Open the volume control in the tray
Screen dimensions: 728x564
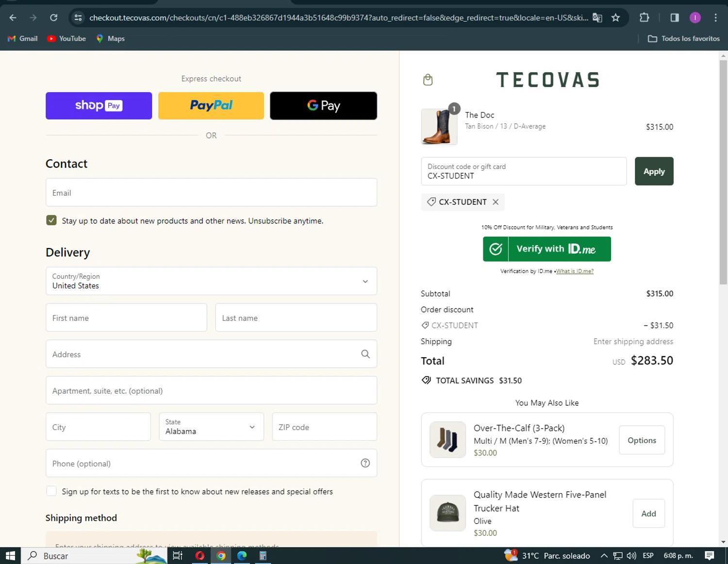[631, 556]
